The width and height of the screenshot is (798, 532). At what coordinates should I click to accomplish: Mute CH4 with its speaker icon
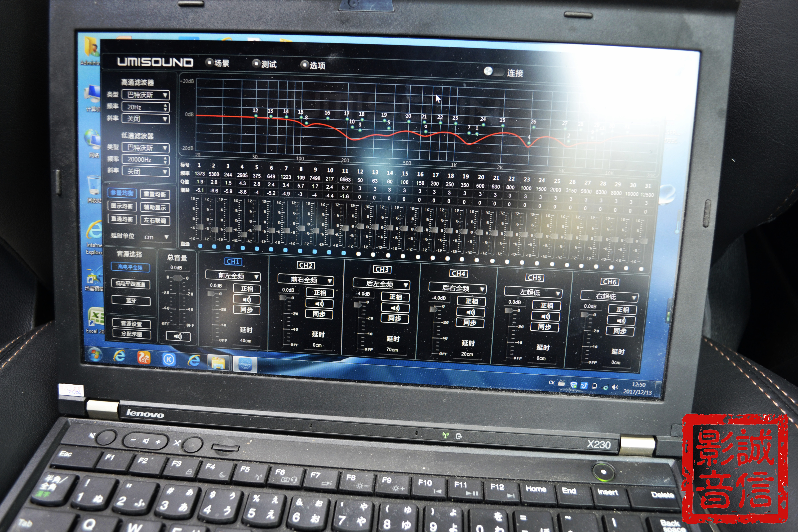click(x=471, y=312)
